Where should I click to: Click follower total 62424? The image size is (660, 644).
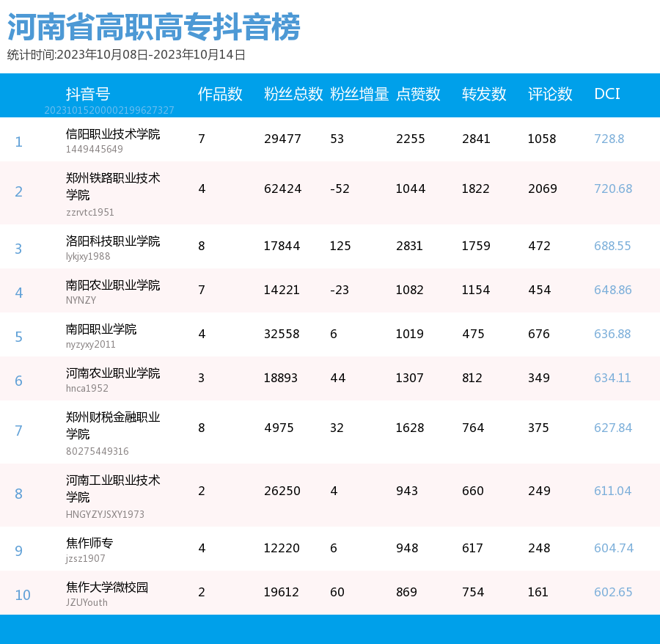coord(283,189)
